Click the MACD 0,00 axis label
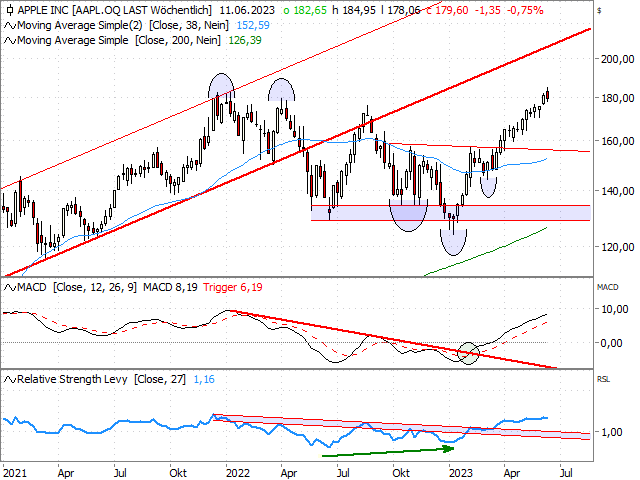640x480 pixels. [x=611, y=343]
